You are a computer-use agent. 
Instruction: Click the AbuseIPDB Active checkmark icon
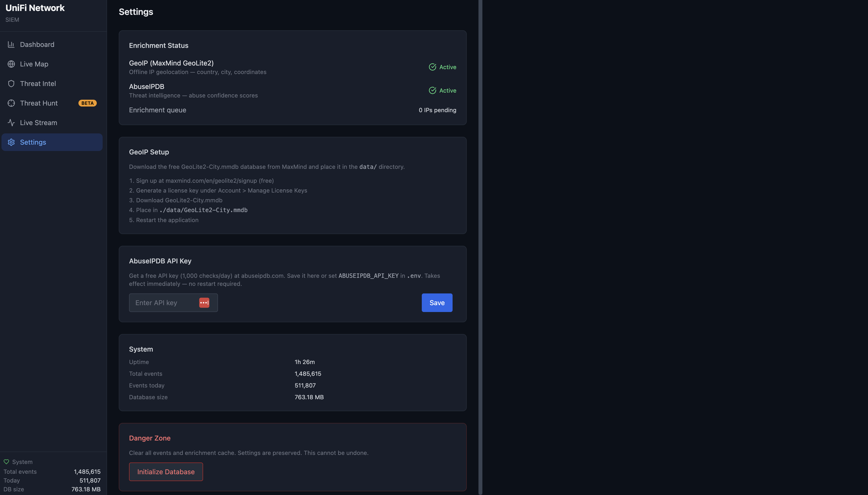point(432,90)
